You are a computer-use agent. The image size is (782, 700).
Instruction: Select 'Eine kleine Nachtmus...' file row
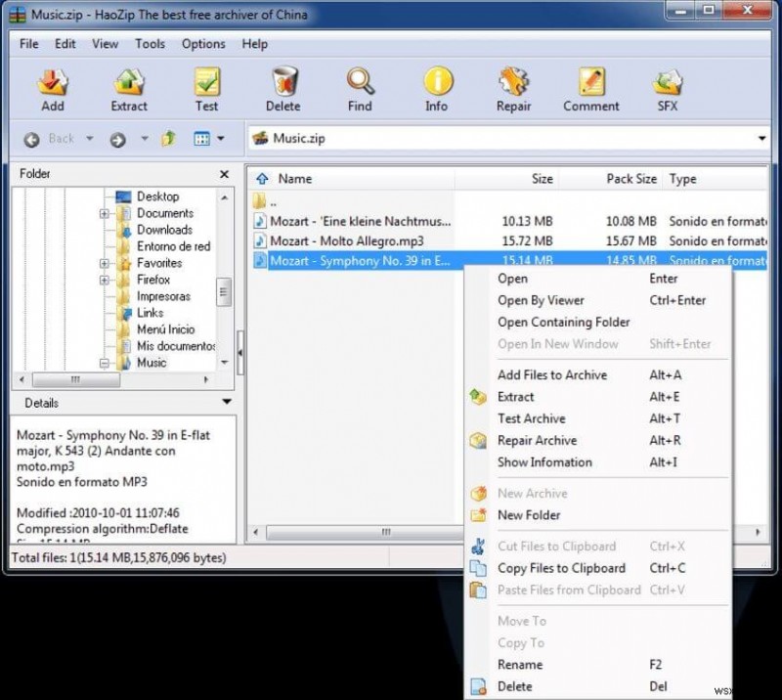508,221
